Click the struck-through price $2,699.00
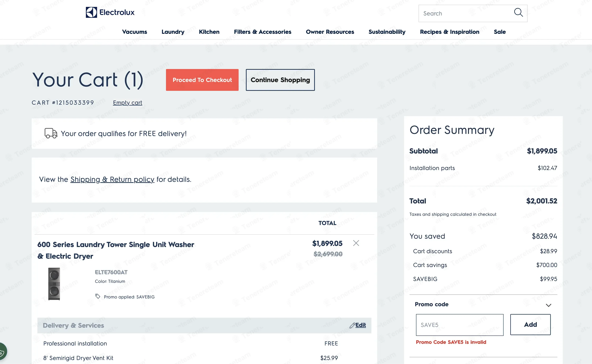The image size is (592, 364). point(328,254)
